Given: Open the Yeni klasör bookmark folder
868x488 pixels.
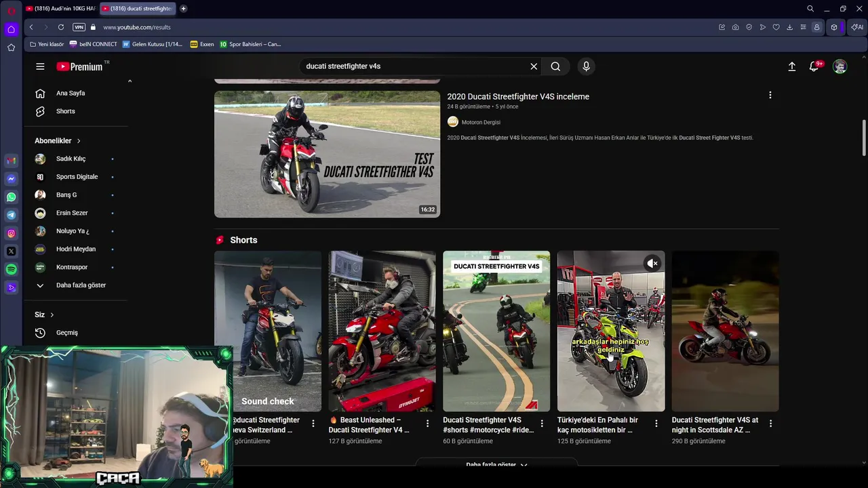Looking at the screenshot, I should click(x=47, y=44).
